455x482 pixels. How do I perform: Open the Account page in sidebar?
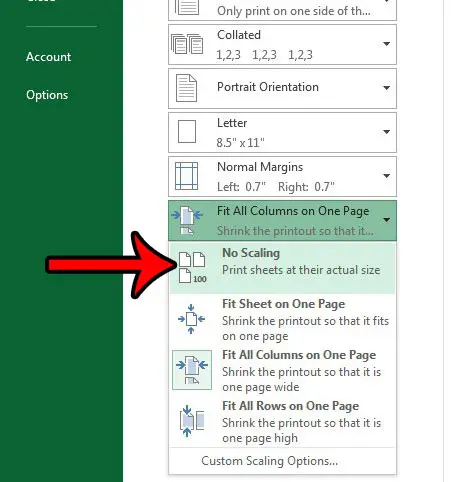48,57
